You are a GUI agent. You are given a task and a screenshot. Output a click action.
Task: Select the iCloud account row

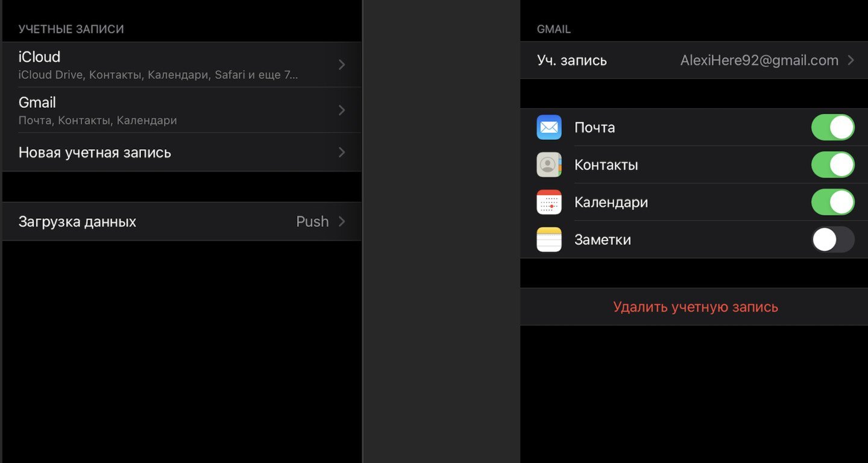pyautogui.click(x=182, y=65)
